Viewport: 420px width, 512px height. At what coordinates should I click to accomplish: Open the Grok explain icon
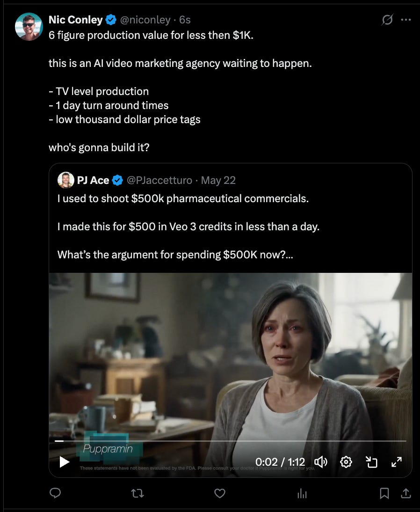pyautogui.click(x=387, y=20)
